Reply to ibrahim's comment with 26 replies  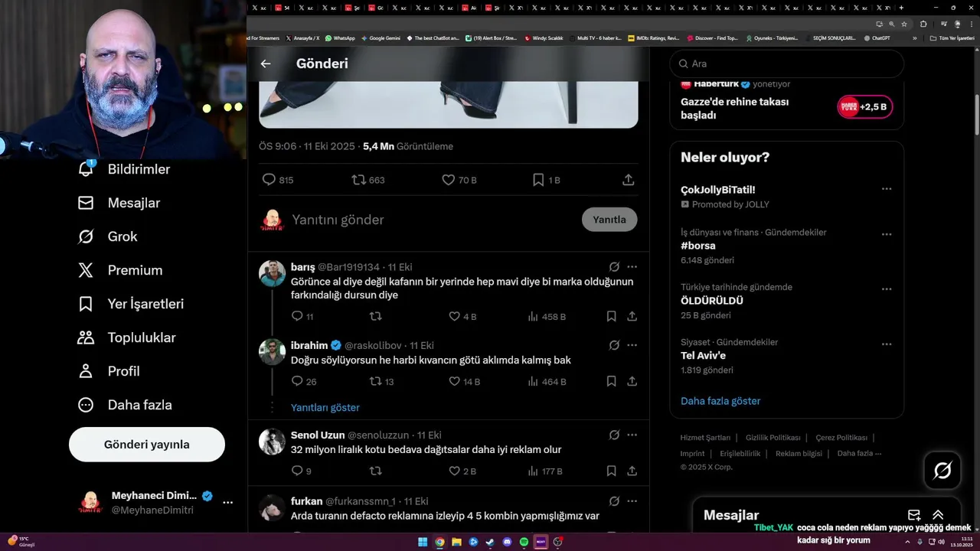coord(304,381)
